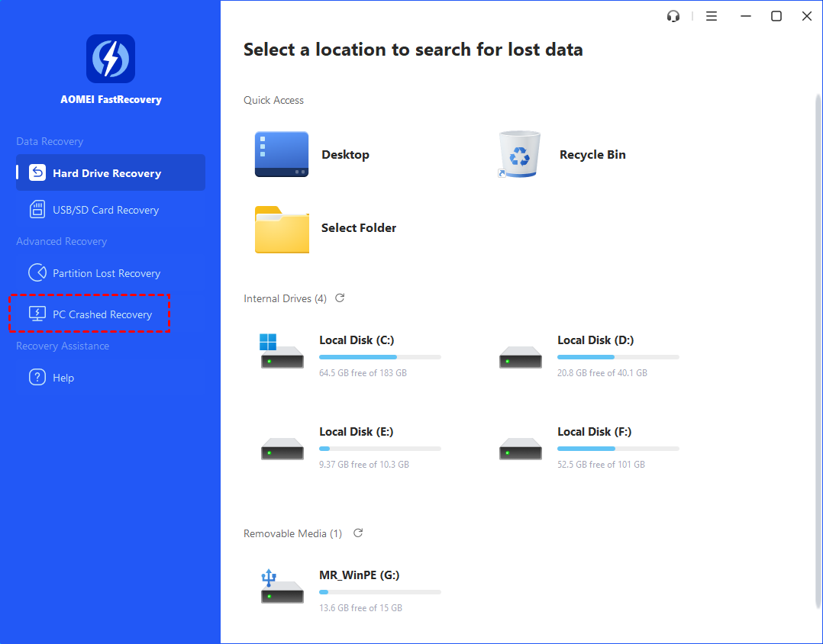
Task: Select the Hard Drive Recovery icon
Action: (37, 172)
